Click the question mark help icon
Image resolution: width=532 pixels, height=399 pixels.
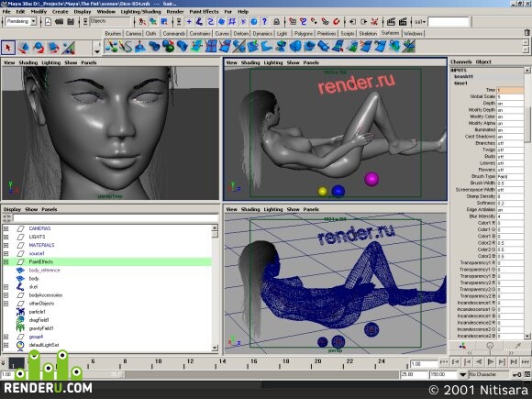tap(265, 22)
